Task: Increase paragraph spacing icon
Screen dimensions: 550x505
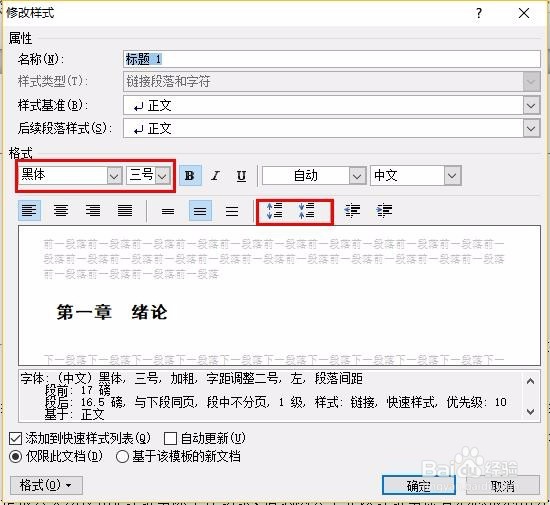Action: (x=274, y=211)
